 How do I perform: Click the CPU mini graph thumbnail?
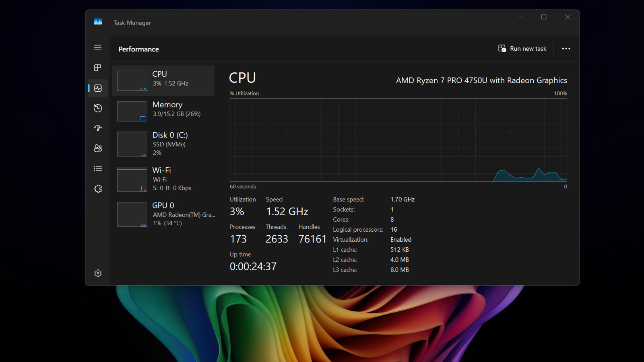132,81
